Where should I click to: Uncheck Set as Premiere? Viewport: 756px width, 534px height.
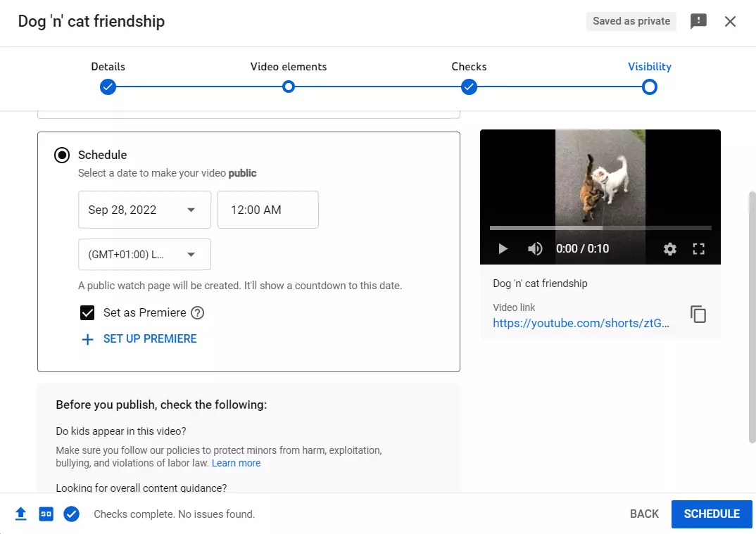coord(87,312)
